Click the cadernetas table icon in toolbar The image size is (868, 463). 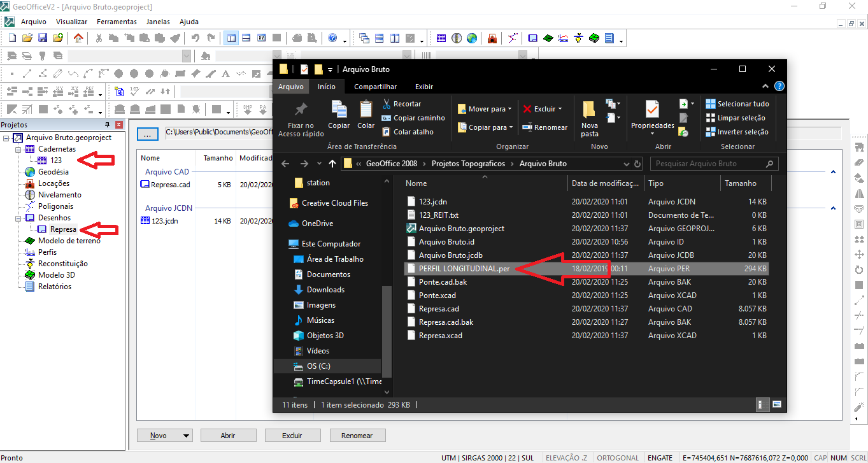pos(441,38)
